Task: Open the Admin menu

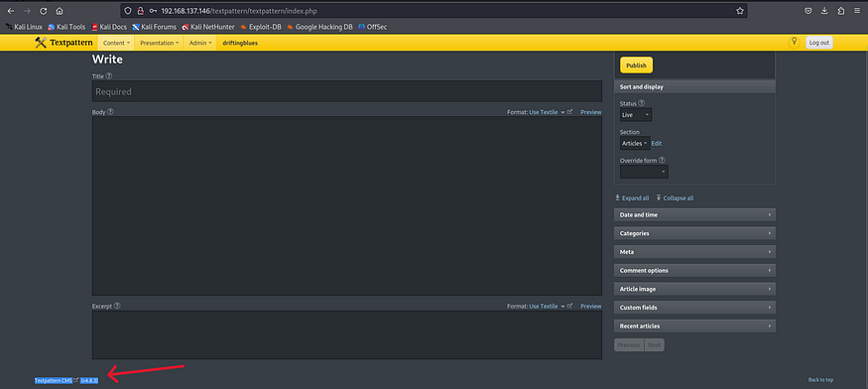Action: pos(200,43)
